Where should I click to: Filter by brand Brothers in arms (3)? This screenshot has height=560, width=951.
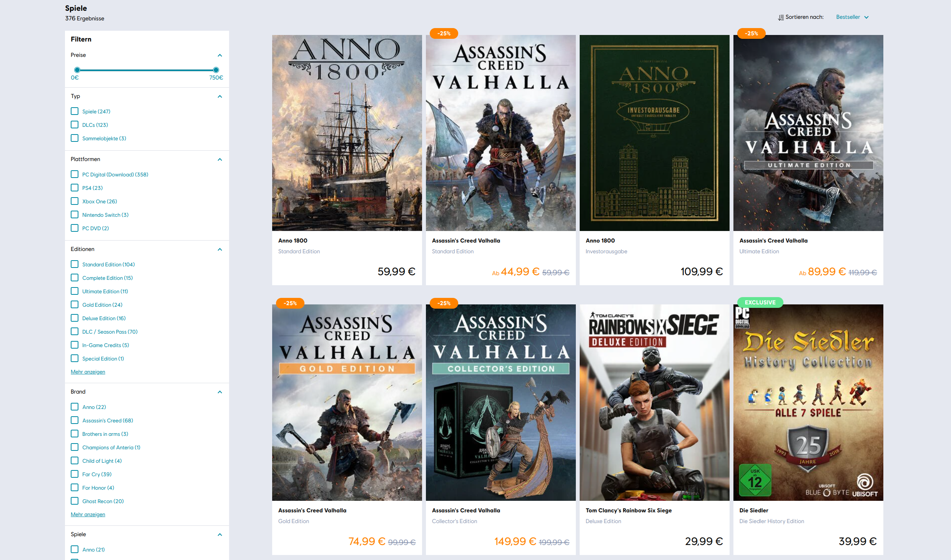tap(75, 434)
